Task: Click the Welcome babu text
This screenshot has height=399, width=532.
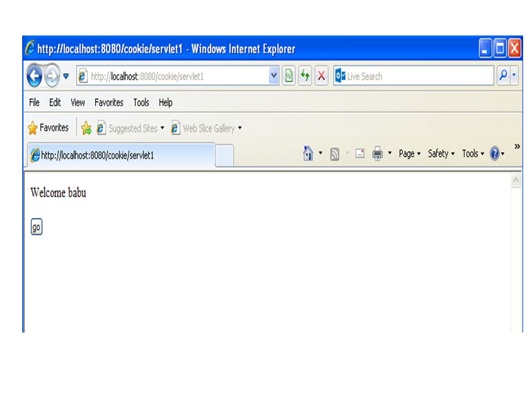Action: [58, 193]
